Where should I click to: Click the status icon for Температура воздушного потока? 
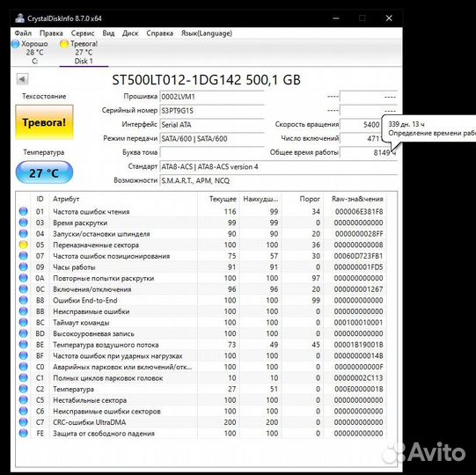(24, 344)
